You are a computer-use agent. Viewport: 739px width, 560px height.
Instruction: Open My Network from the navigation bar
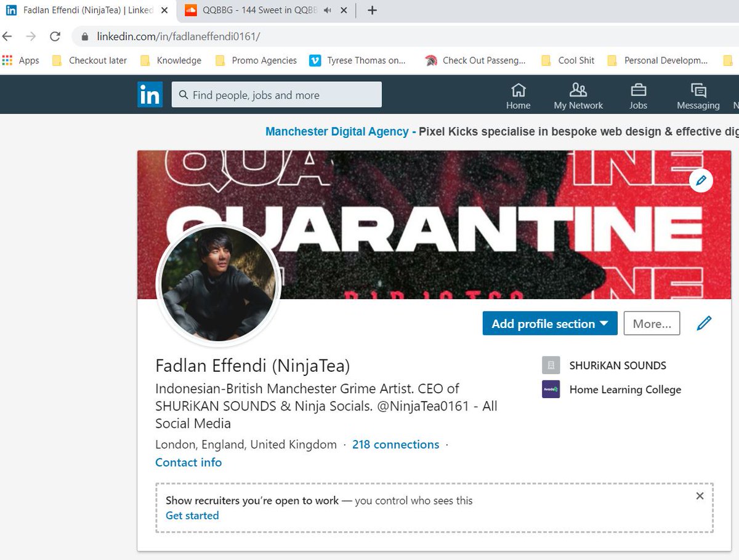tap(578, 97)
